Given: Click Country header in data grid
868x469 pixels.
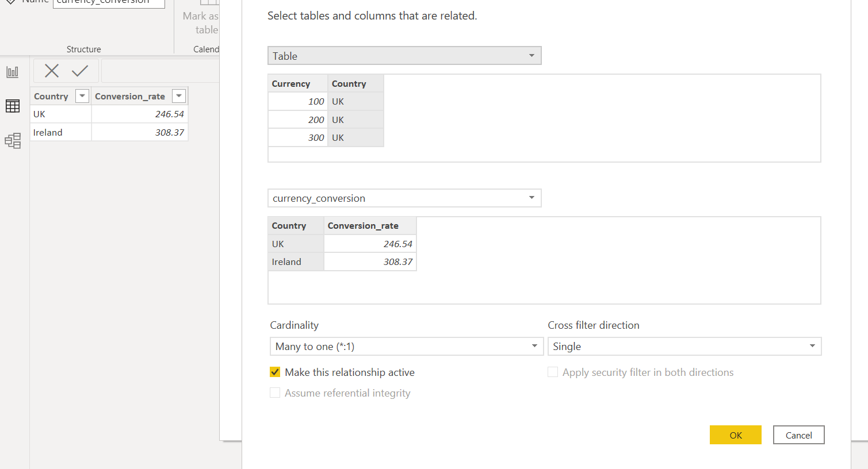Looking at the screenshot, I should coord(51,96).
